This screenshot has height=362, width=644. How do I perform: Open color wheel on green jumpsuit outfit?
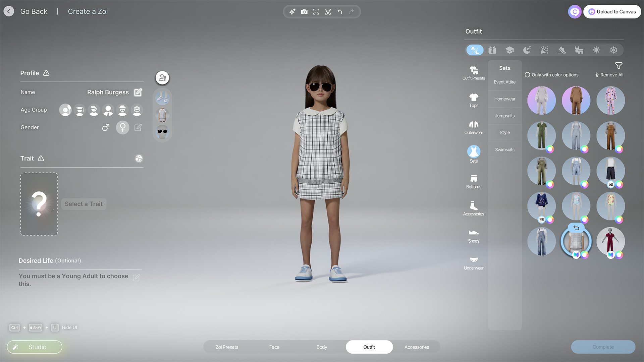[x=550, y=149]
